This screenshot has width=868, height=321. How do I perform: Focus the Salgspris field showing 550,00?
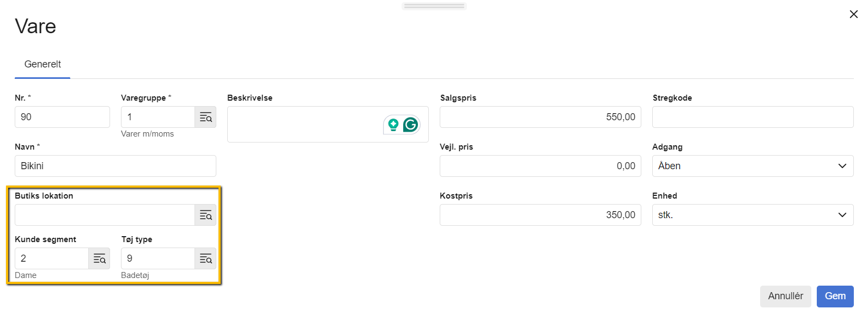[541, 117]
